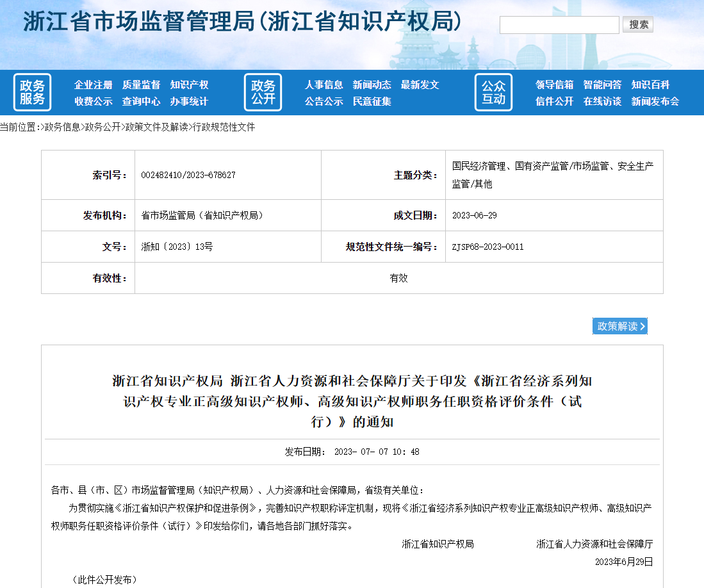Open 知识产权 in the navigation
The height and width of the screenshot is (588, 704).
190,84
